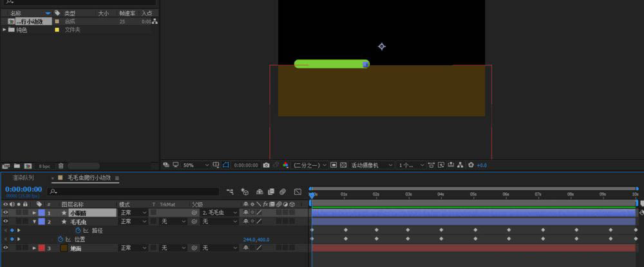Select the 小眼睛 layer name
The image size is (644, 267).
[92, 213]
